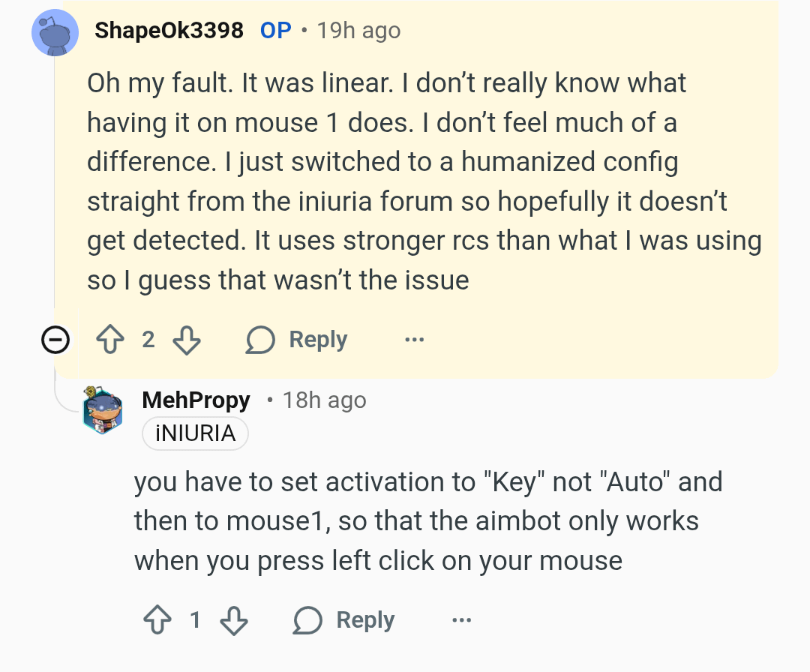Viewport: 810px width, 672px height.
Task: Click speech bubble icon on ShapeOk3398's comment
Action: click(260, 340)
